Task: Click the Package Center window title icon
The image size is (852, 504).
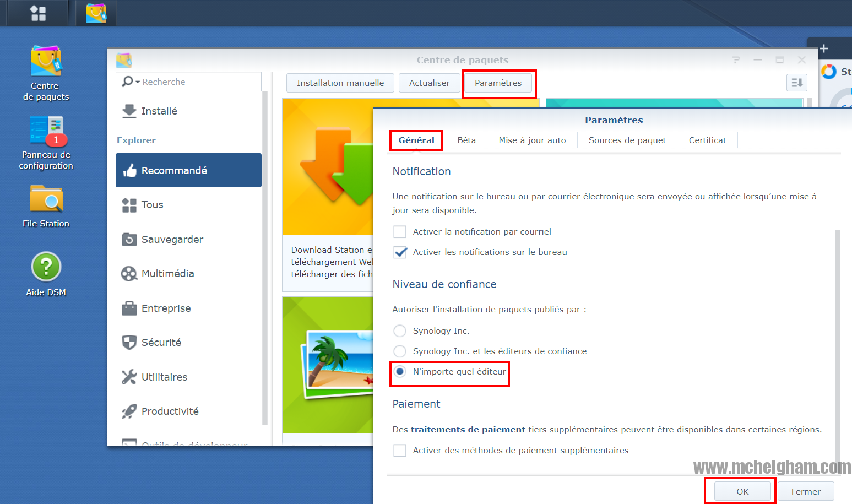Action: click(124, 60)
